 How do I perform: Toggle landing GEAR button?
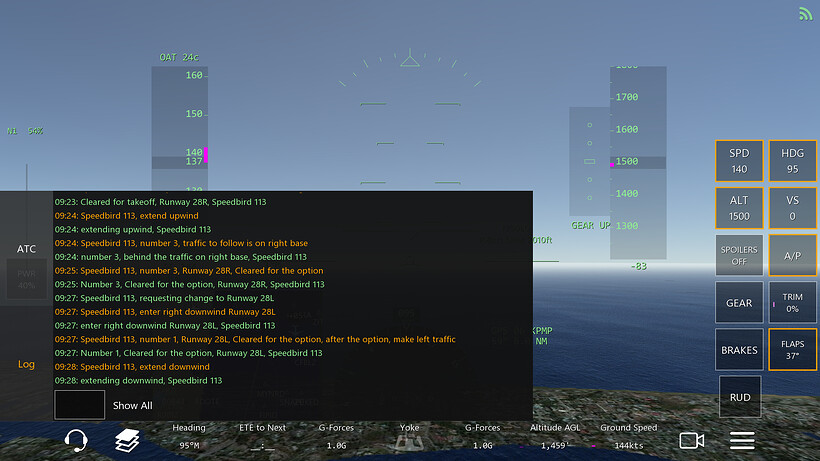point(739,303)
